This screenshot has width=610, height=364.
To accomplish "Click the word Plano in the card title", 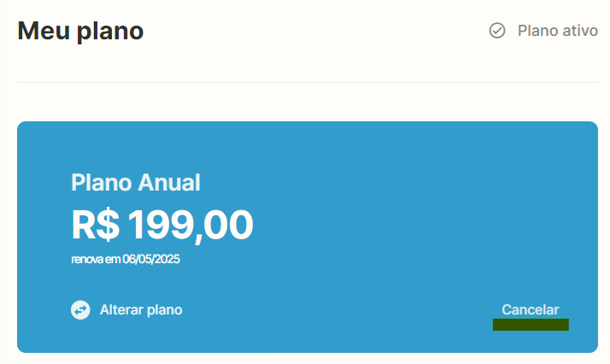I will point(102,183).
